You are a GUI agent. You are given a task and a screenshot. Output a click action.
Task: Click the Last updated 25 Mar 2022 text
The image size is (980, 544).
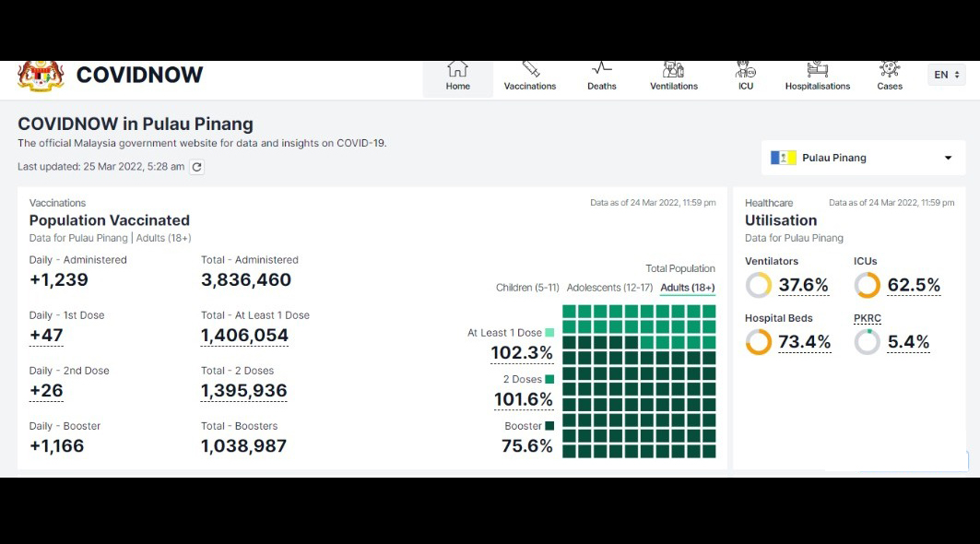[x=101, y=167]
